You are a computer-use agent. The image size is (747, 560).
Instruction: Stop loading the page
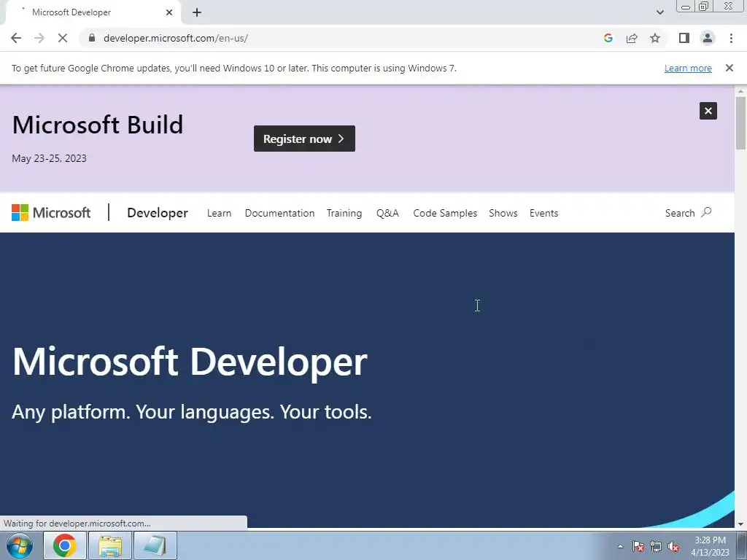[x=63, y=38]
